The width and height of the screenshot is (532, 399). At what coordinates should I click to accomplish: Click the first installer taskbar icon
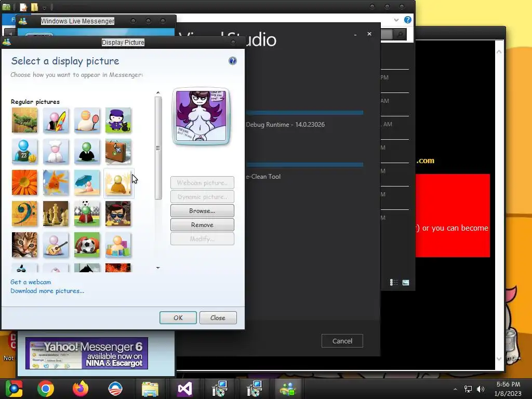click(x=220, y=389)
